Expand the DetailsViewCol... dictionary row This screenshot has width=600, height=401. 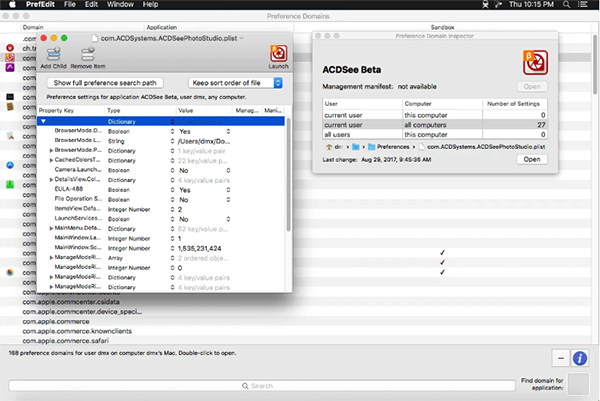point(51,180)
